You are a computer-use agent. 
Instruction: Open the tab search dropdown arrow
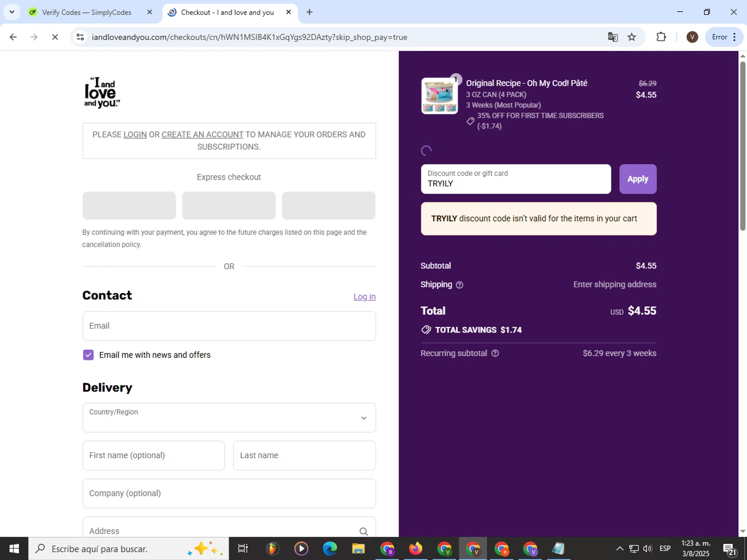[11, 12]
